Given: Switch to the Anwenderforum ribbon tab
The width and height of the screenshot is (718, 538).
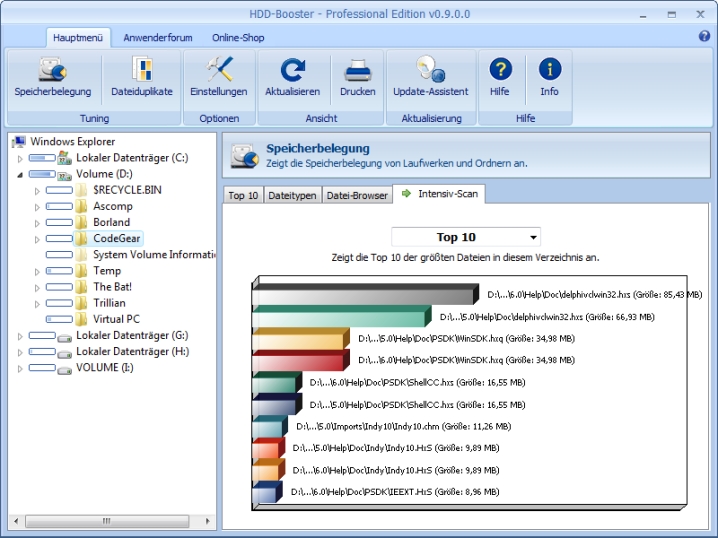Looking at the screenshot, I should (157, 37).
